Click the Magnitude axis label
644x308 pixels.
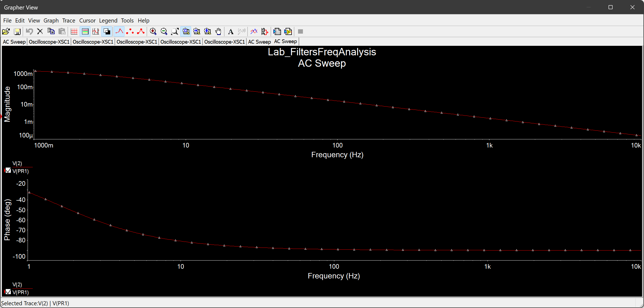(7, 104)
